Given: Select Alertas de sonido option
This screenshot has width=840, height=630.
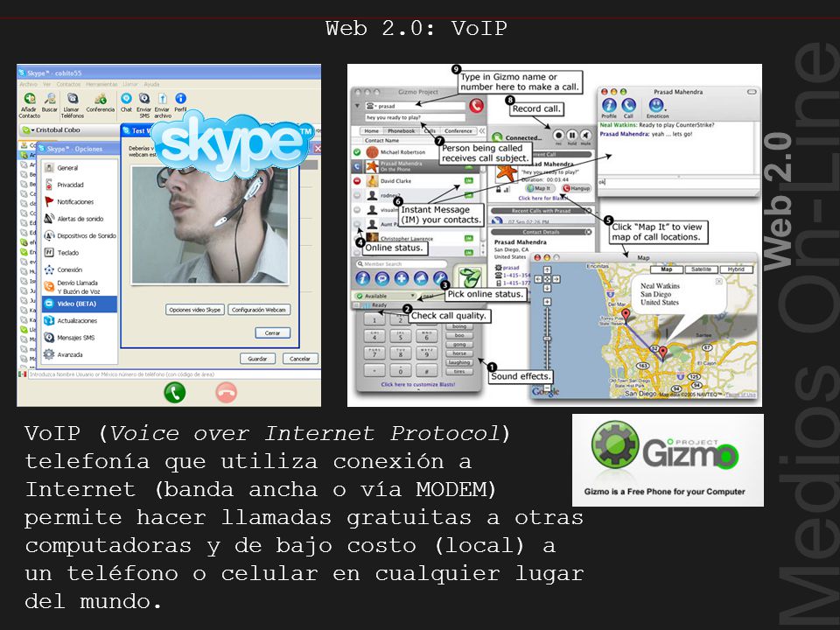Looking at the screenshot, I should coord(80,219).
